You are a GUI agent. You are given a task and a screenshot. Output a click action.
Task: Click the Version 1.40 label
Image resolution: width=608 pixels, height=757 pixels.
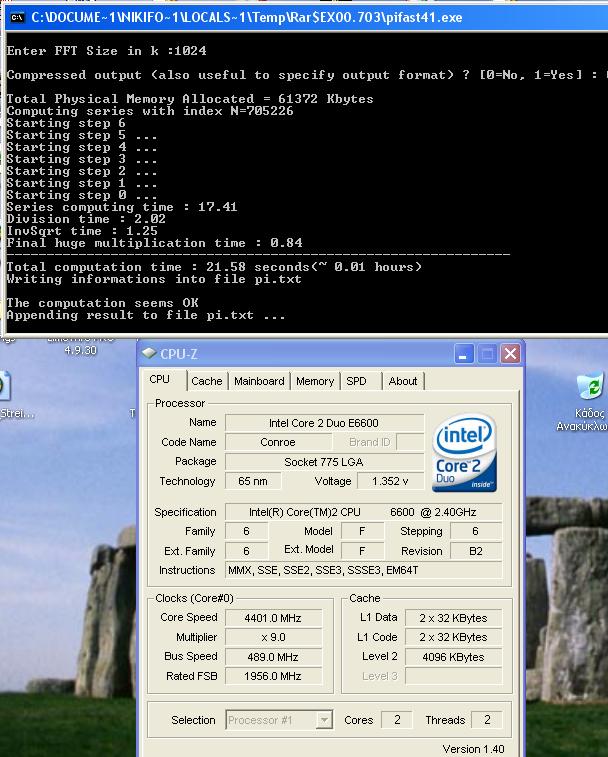pyautogui.click(x=473, y=749)
